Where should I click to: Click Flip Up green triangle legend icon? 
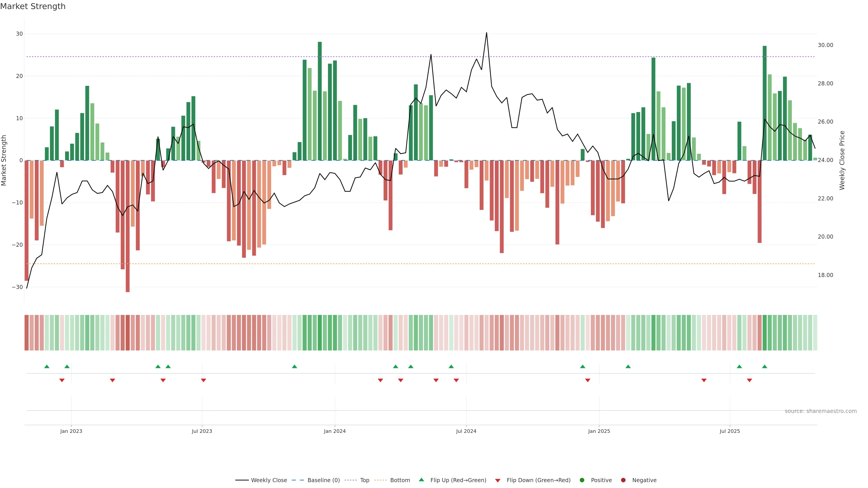click(x=421, y=480)
